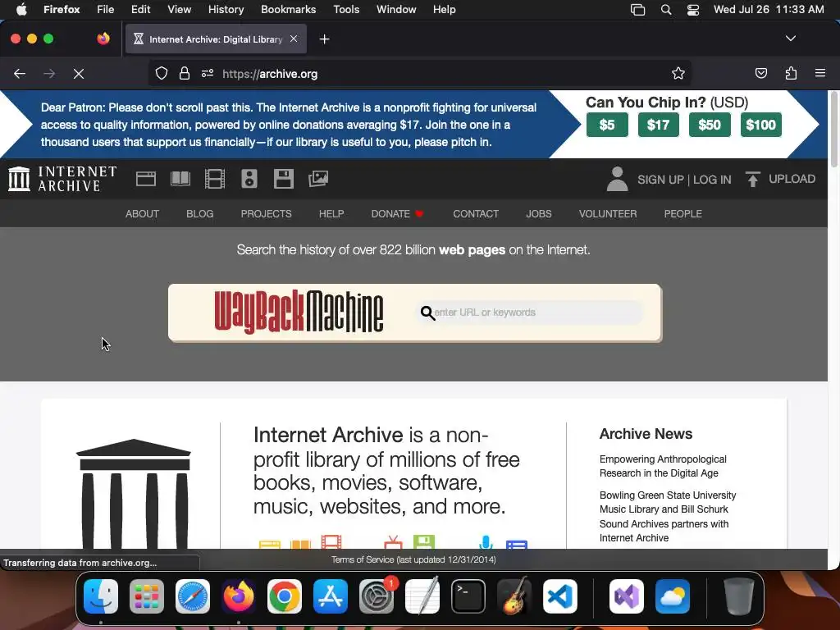
Task: Stop loading the page with X button
Action: point(79,74)
